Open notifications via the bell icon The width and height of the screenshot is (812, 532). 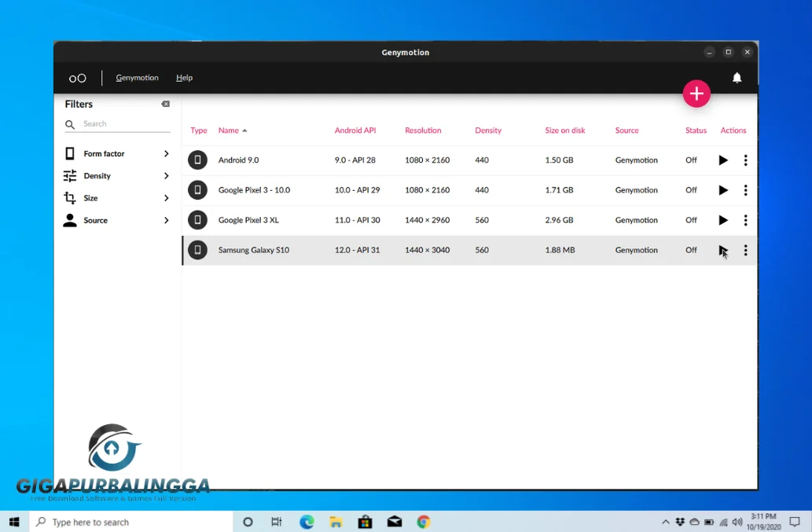click(x=737, y=77)
